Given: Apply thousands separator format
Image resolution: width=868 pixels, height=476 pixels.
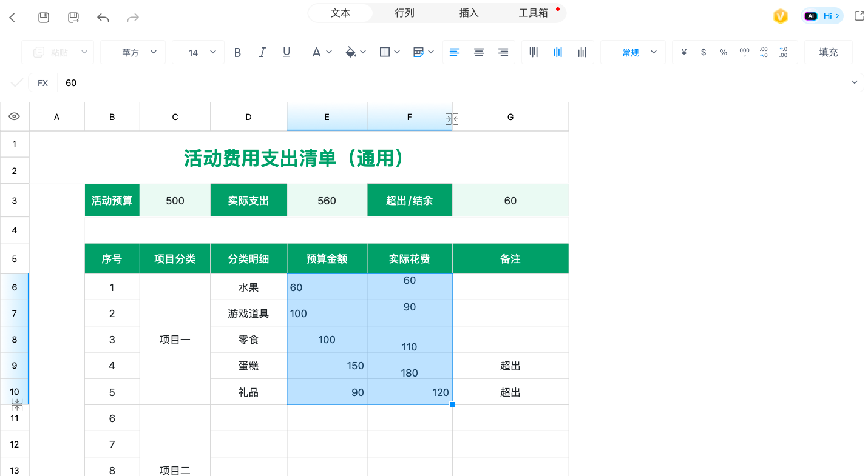Looking at the screenshot, I should [744, 53].
